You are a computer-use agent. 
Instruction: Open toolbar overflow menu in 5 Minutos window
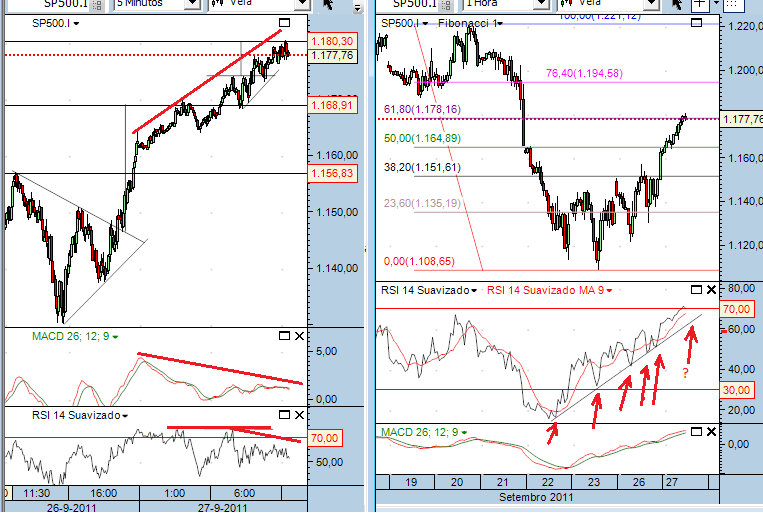(358, 7)
